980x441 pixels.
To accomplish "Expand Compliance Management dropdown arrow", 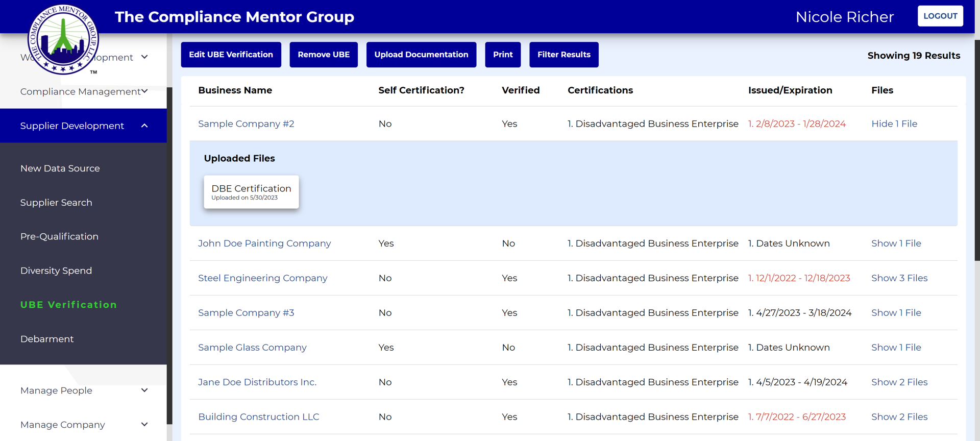I will pyautogui.click(x=144, y=91).
